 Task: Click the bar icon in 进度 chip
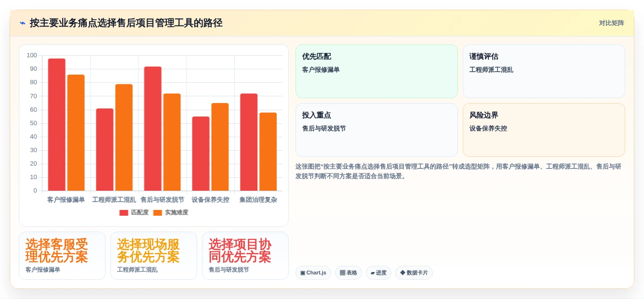pos(373,273)
